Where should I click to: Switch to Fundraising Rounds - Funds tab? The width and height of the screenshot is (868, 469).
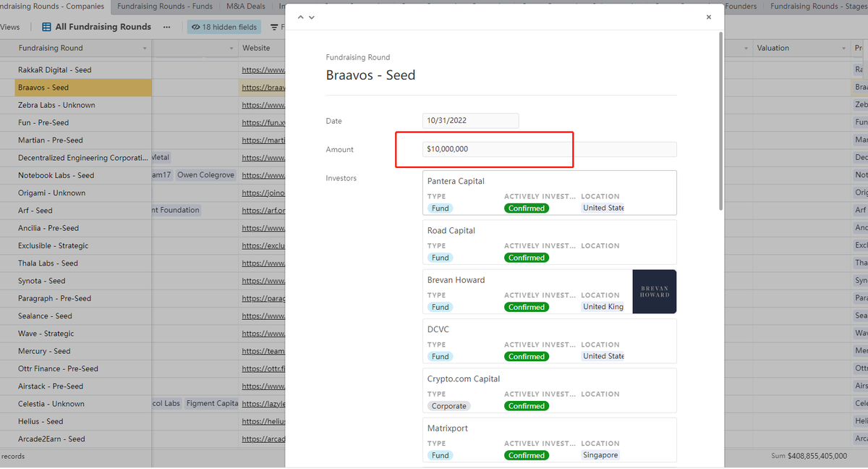click(165, 7)
